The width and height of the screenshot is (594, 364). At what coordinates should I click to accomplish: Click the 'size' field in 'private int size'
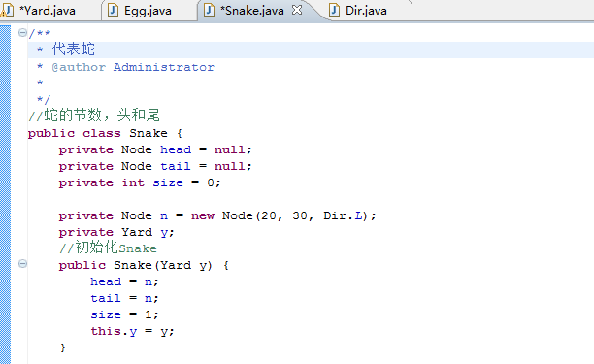click(x=168, y=182)
